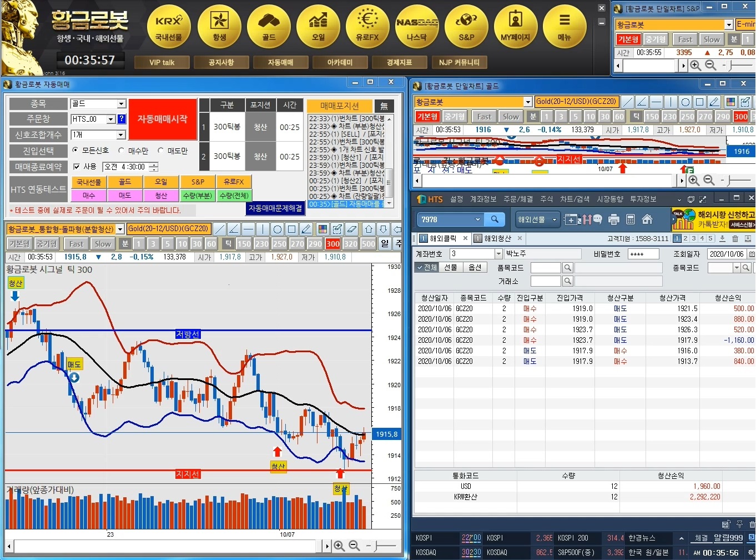This screenshot has width=756, height=560.
Task: Select the pencil drawing tool in main chart
Action: 306,229
